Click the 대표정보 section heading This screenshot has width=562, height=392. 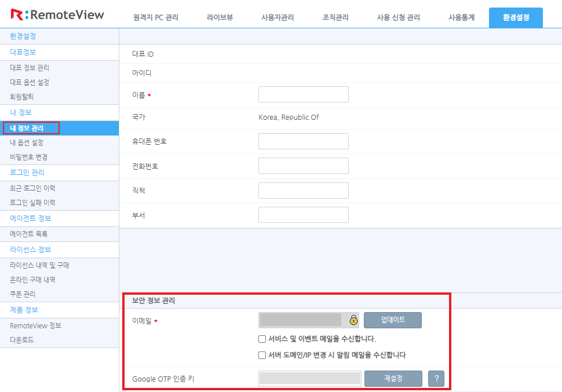tap(23, 52)
